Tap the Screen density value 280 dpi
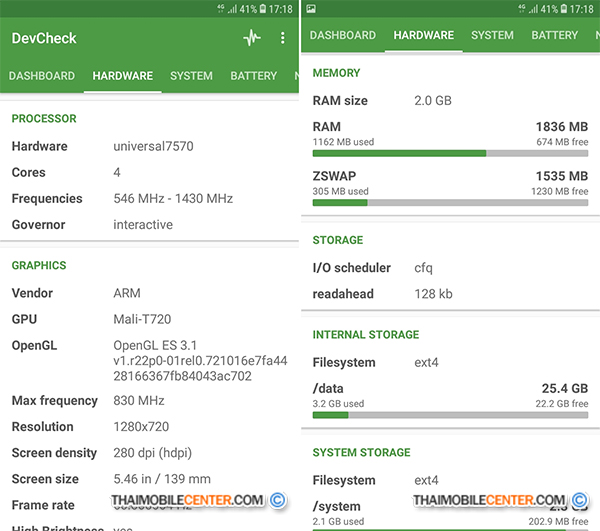 pos(152,453)
